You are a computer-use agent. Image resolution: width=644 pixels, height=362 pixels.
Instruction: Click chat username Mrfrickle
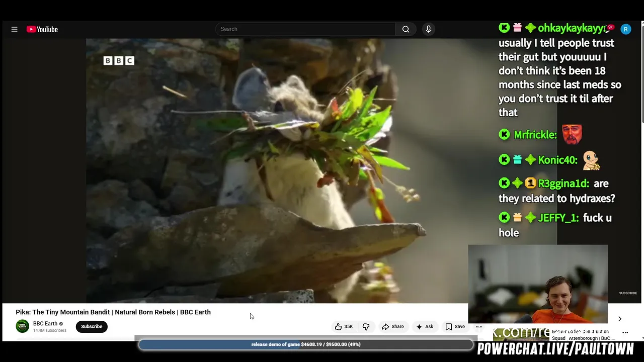tap(535, 135)
